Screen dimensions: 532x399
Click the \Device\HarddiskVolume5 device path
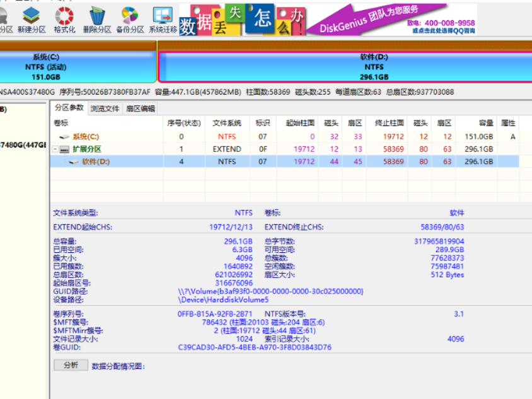223,299
